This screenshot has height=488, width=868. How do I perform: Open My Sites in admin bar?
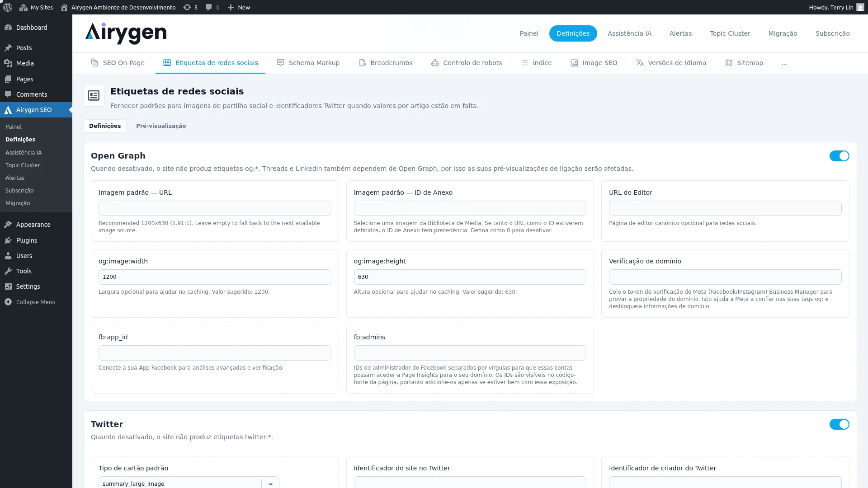tap(36, 7)
